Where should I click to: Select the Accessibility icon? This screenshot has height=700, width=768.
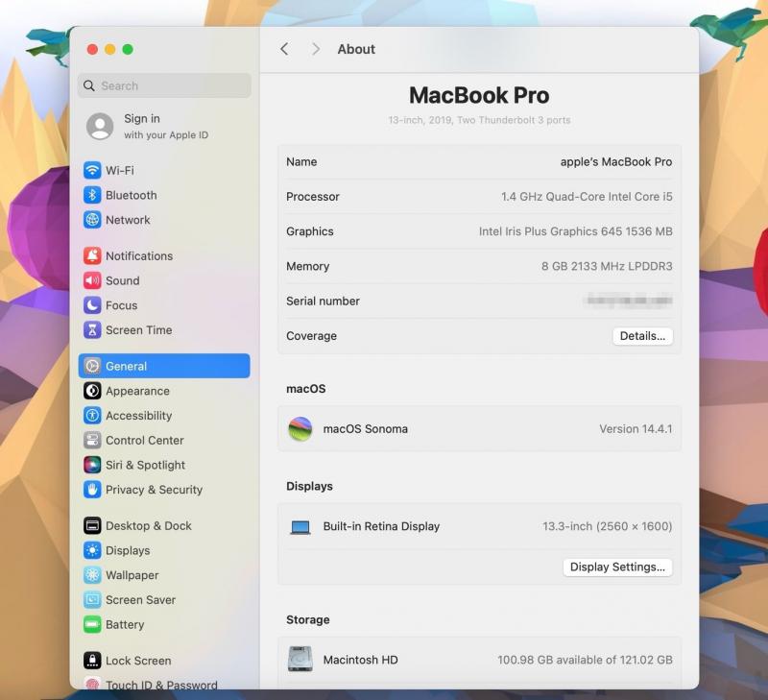(92, 416)
